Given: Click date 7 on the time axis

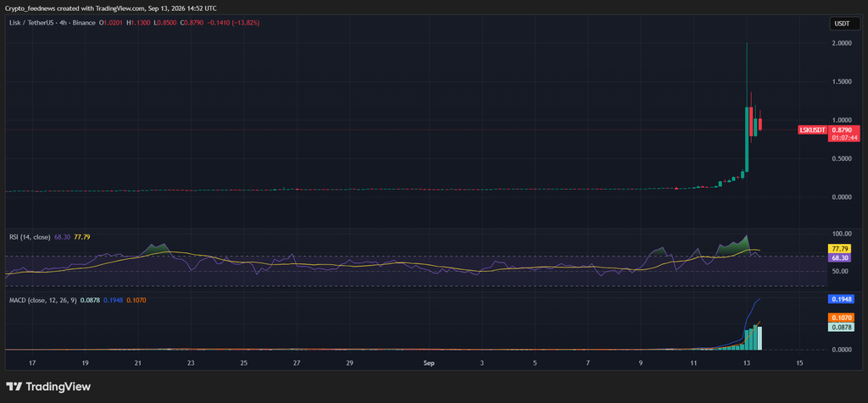Looking at the screenshot, I should click(x=588, y=363).
